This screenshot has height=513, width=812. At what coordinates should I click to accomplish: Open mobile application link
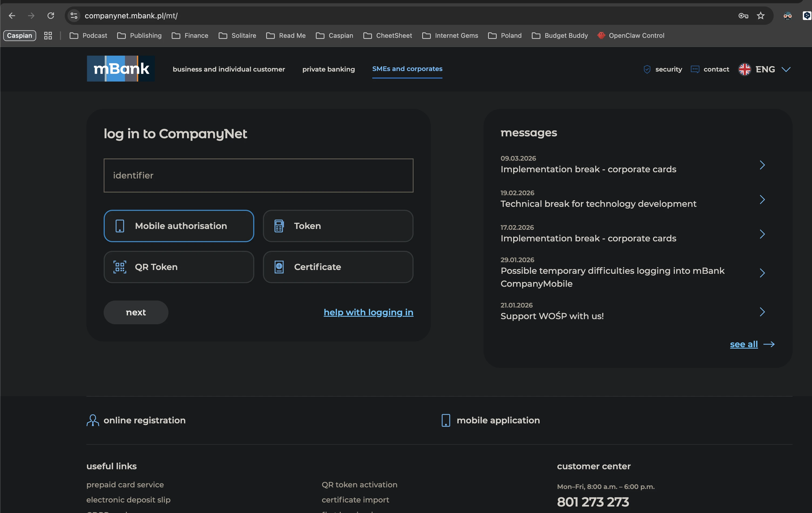pos(498,420)
